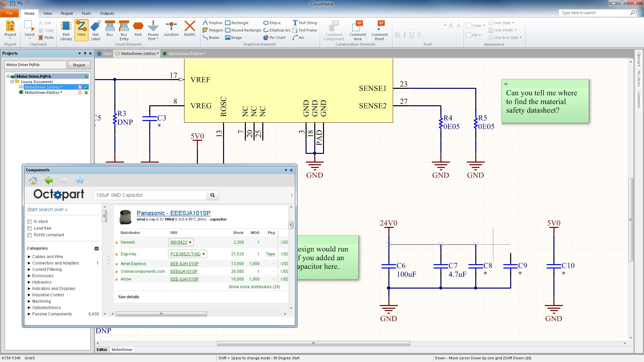The height and width of the screenshot is (362, 644).
Task: Expand the Cables and Wire category
Action: (x=29, y=257)
